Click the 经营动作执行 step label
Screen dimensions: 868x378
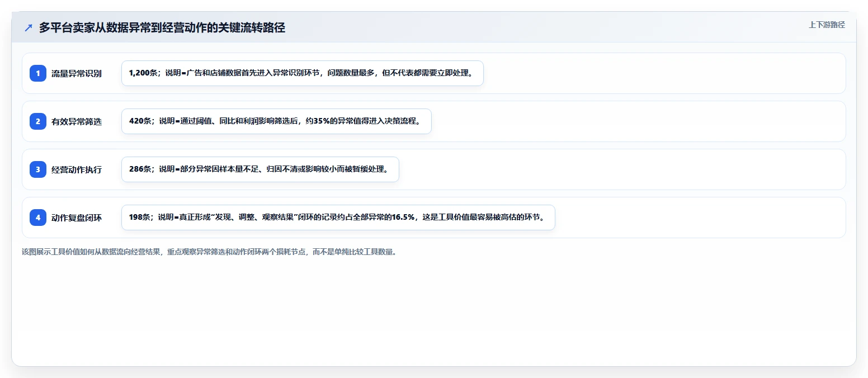pos(77,169)
